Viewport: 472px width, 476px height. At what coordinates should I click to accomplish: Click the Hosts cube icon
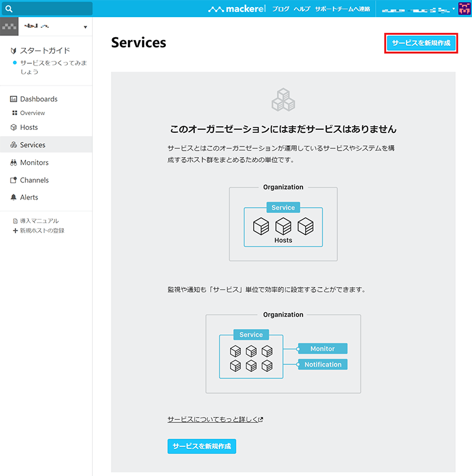[x=14, y=128]
